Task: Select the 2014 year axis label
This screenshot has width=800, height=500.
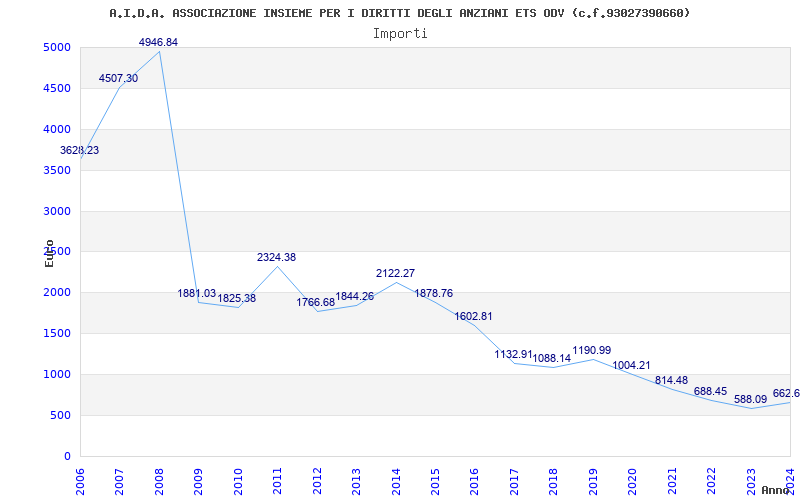Action: pos(396,479)
